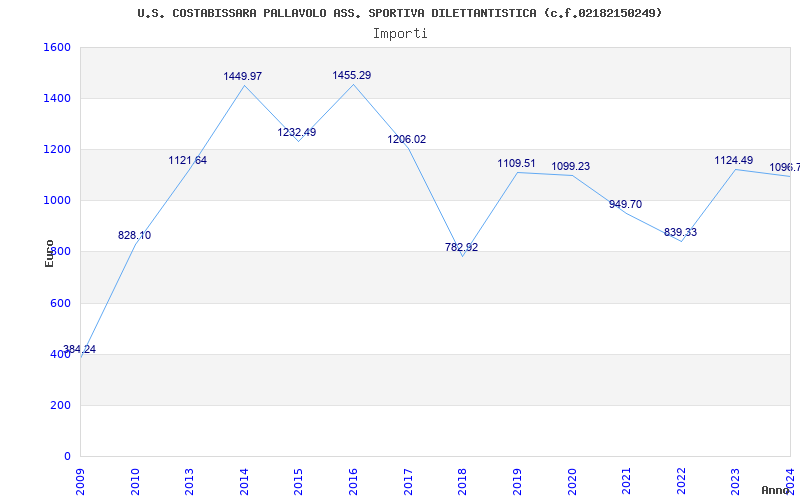Click the 2021 x-axis year label
This screenshot has width=800, height=500.
[627, 481]
